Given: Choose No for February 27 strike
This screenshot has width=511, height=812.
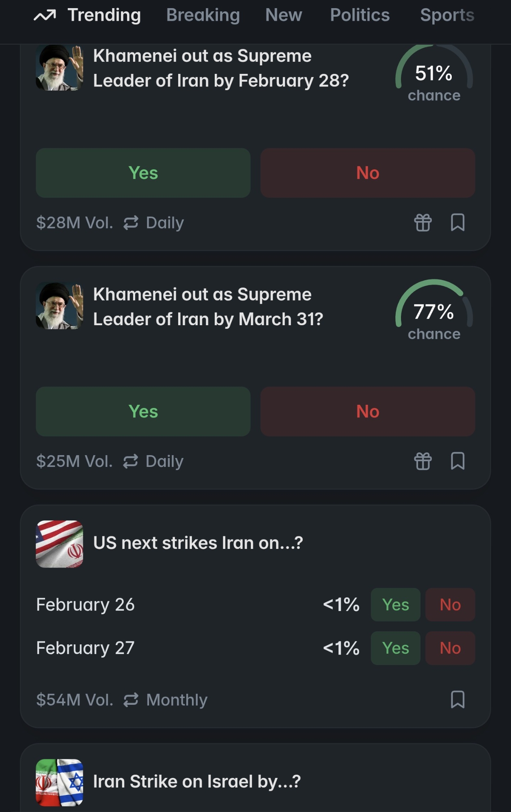Looking at the screenshot, I should pyautogui.click(x=450, y=648).
